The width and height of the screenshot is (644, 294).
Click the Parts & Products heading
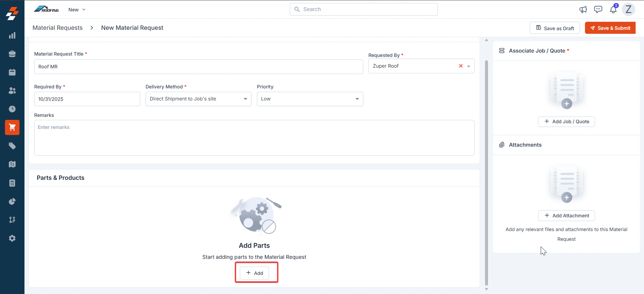tap(60, 178)
